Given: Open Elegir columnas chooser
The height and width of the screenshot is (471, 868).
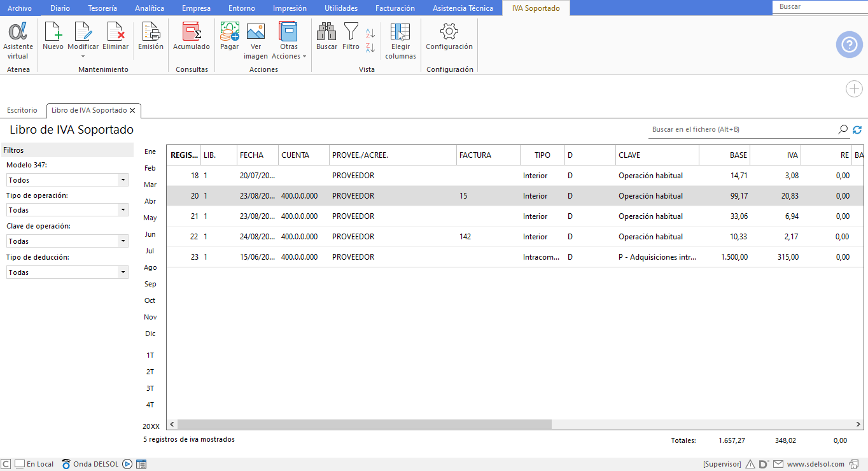Looking at the screenshot, I should click(x=400, y=41).
